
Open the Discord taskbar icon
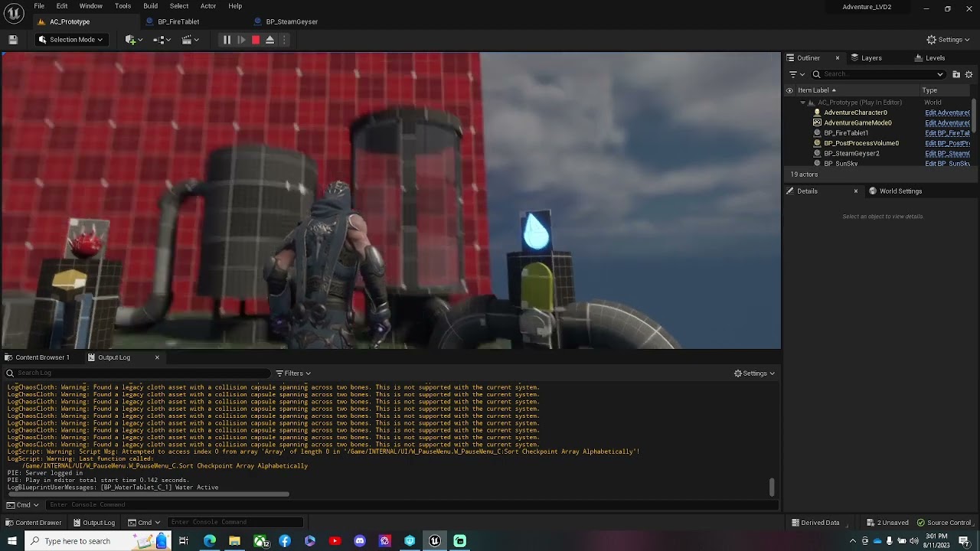point(360,541)
